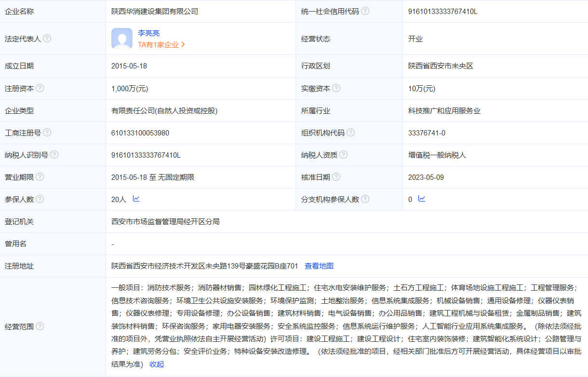
Task: Click help icon next to 纳税人识别号
Action: click(x=54, y=155)
